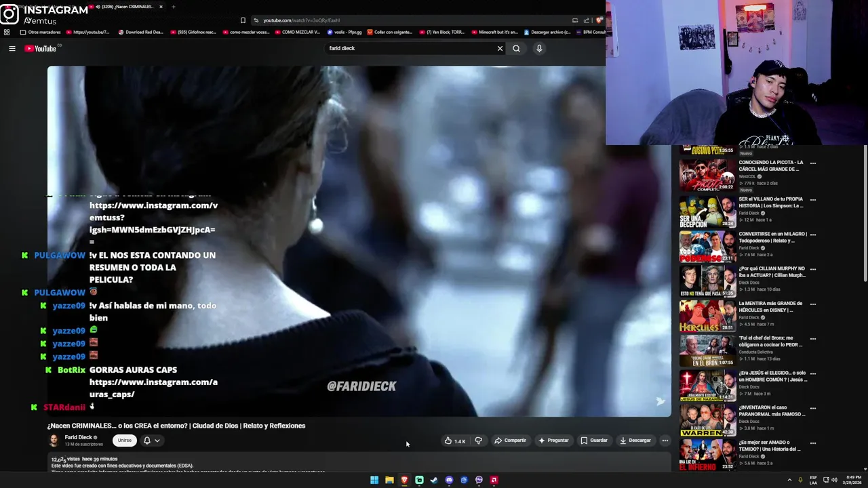Open options menu for 'SER el VILLANO'
Screen dimensions: 868x488
click(x=812, y=200)
